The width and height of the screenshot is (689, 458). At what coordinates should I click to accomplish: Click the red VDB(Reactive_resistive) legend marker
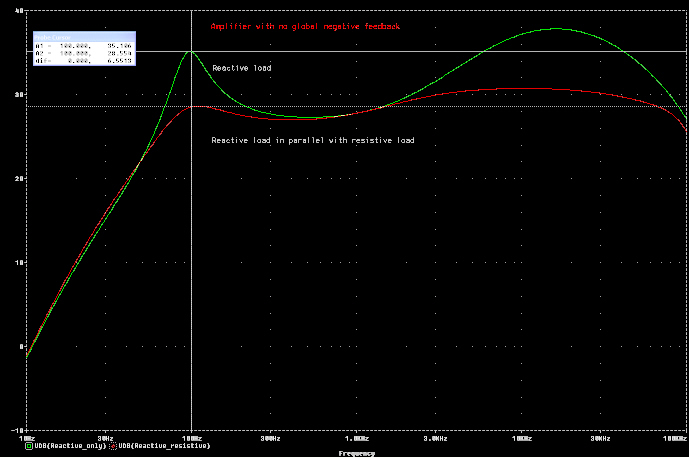(x=114, y=445)
